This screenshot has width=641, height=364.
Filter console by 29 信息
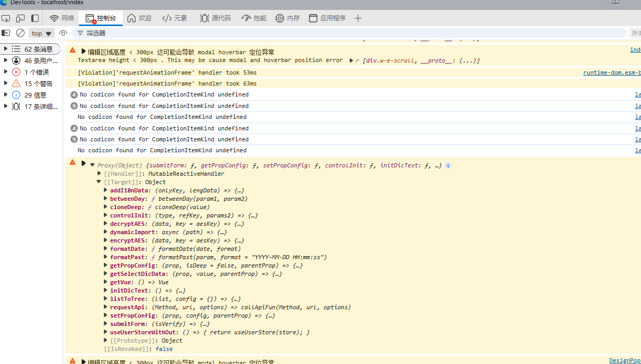click(x=35, y=95)
